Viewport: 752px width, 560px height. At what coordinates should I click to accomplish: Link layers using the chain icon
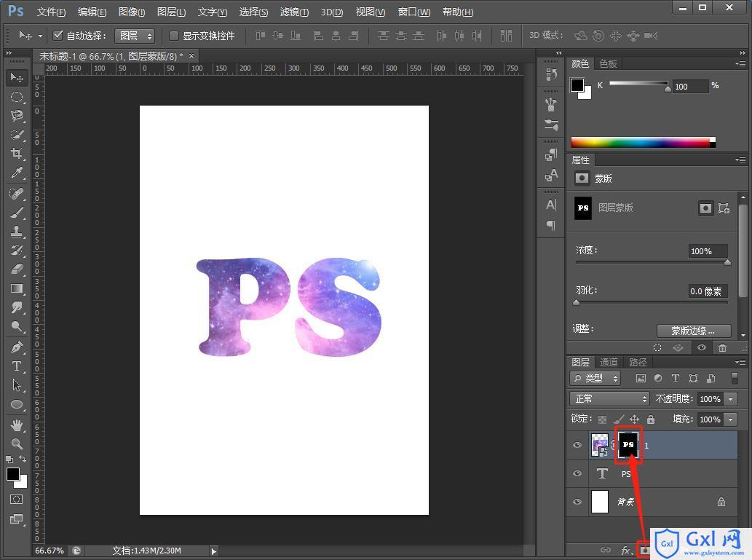point(606,551)
